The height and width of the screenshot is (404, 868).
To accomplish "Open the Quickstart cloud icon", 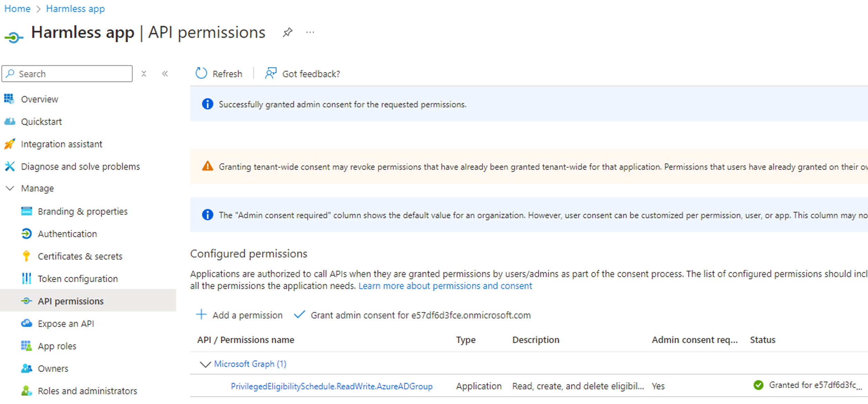I will tap(9, 121).
